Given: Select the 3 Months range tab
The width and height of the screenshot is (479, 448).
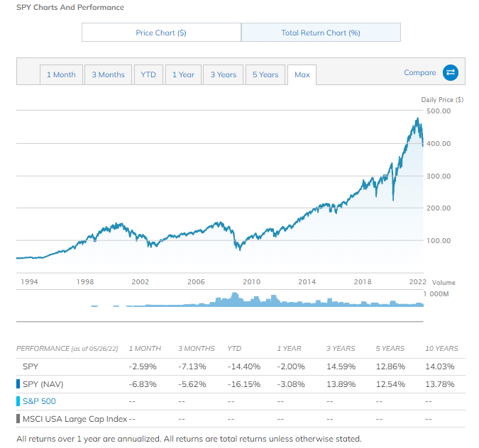Looking at the screenshot, I should click(108, 74).
